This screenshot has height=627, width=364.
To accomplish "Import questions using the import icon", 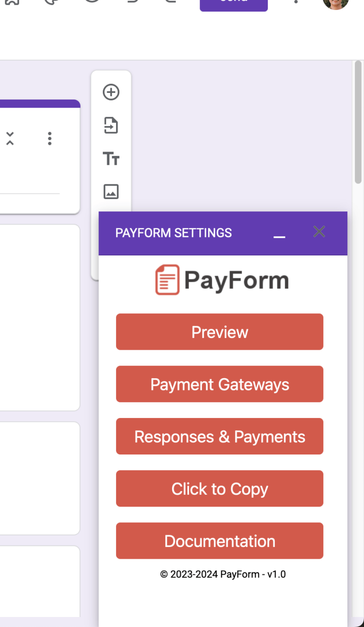I will coord(111,125).
